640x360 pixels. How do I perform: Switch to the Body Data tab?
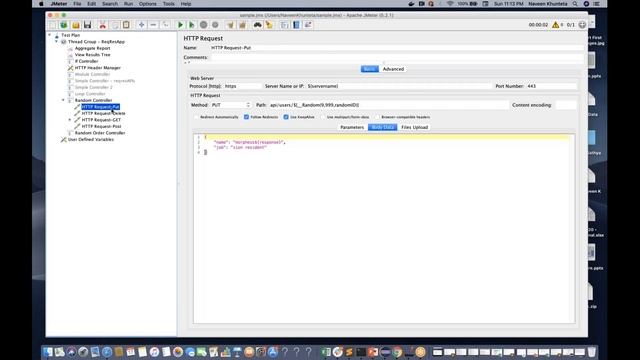pos(382,127)
